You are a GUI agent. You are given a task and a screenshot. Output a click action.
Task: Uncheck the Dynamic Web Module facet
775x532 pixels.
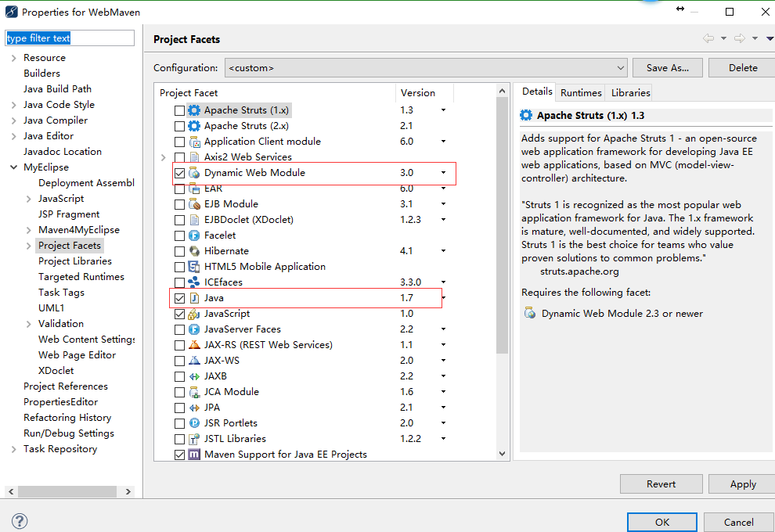coord(179,173)
